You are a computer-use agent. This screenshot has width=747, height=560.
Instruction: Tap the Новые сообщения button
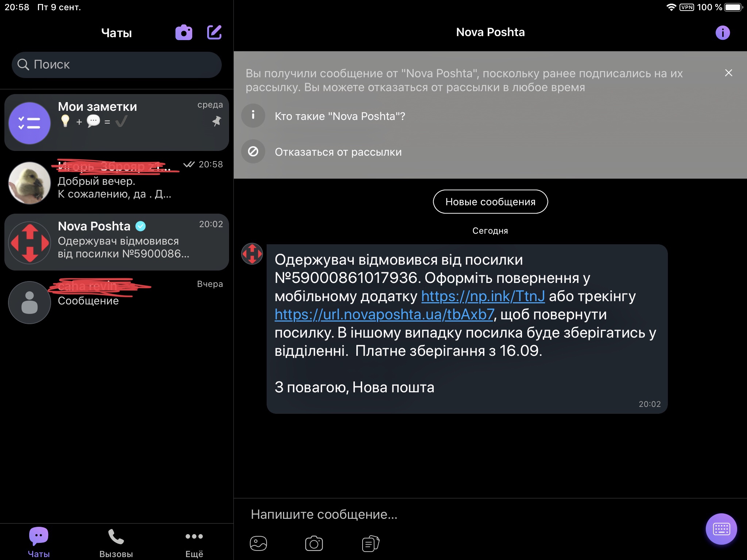click(x=490, y=202)
